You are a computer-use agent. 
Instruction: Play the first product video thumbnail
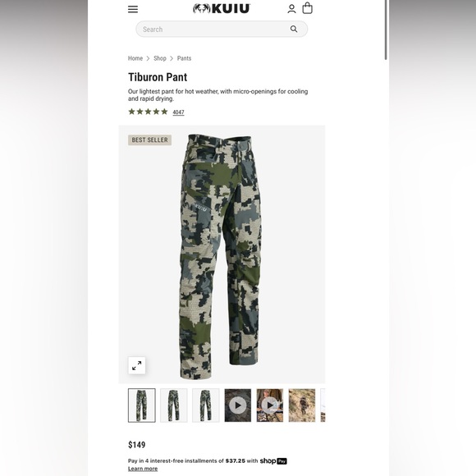point(238,405)
